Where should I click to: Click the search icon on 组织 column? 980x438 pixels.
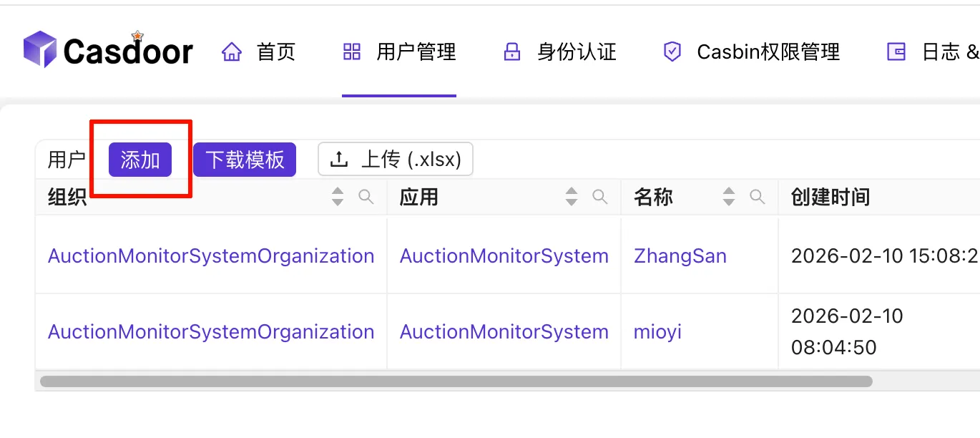click(x=366, y=197)
